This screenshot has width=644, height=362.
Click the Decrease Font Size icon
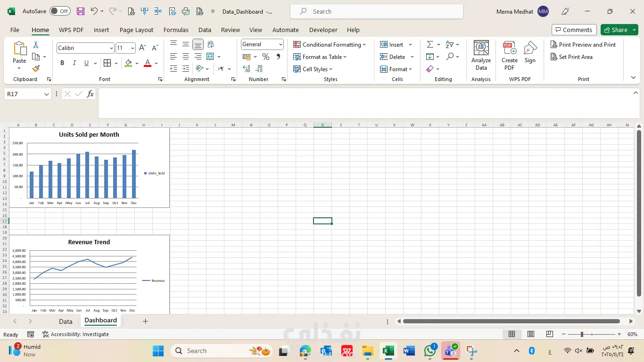tap(155, 48)
